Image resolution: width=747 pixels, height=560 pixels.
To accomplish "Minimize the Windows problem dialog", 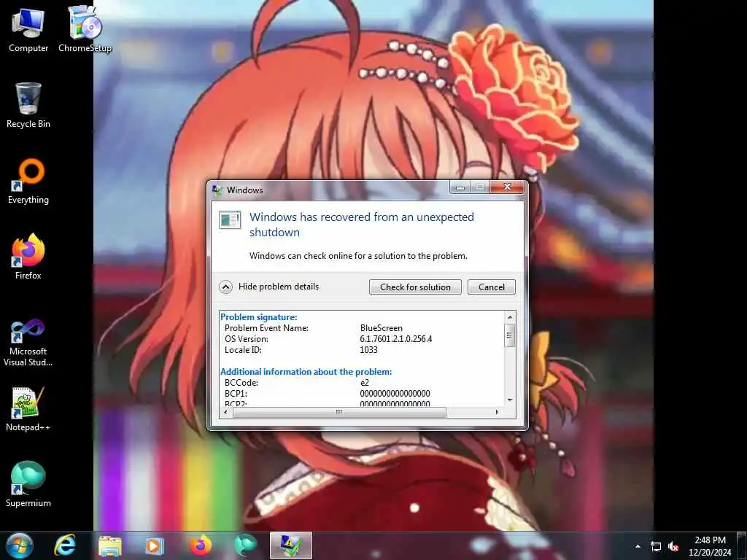I will pyautogui.click(x=460, y=187).
